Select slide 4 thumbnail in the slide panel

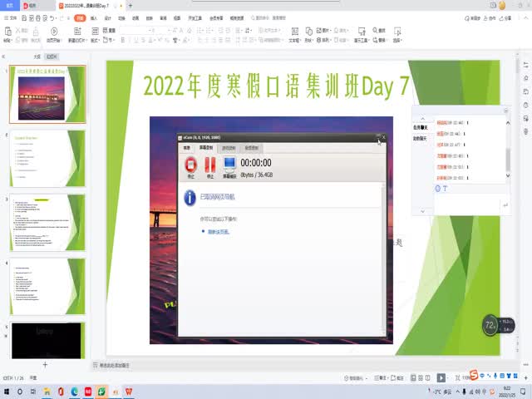(49, 285)
